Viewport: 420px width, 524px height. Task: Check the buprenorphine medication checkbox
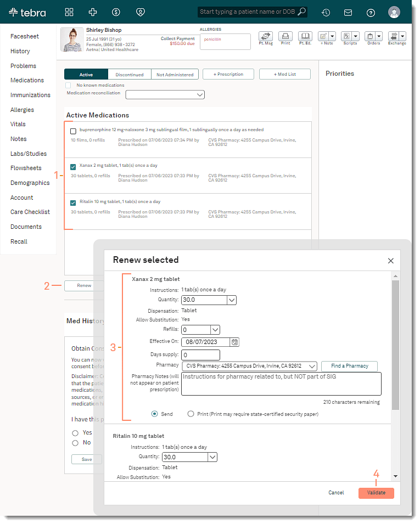tap(73, 131)
